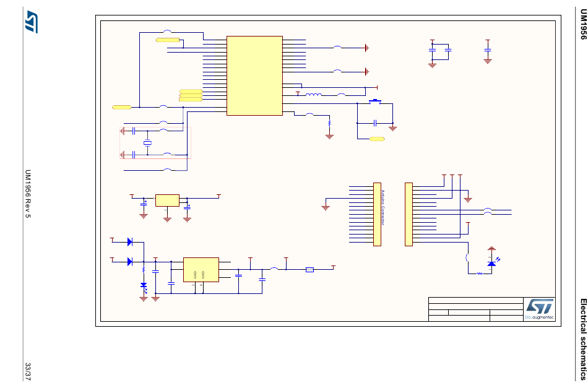Image resolution: width=588 pixels, height=388 pixels.
Task: Click the pair of parallel capacitors at top right
Action: pyautogui.click(x=440, y=51)
